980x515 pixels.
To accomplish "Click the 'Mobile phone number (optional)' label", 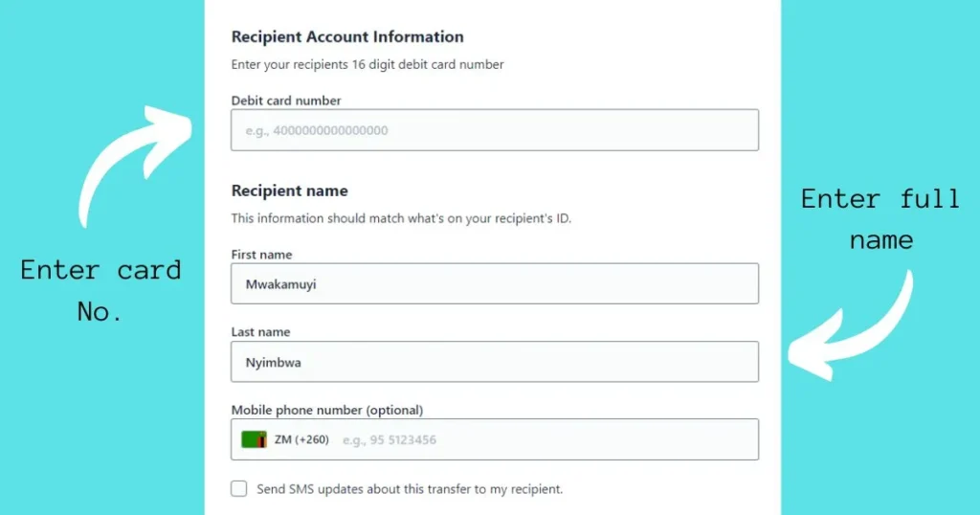I will pyautogui.click(x=327, y=410).
